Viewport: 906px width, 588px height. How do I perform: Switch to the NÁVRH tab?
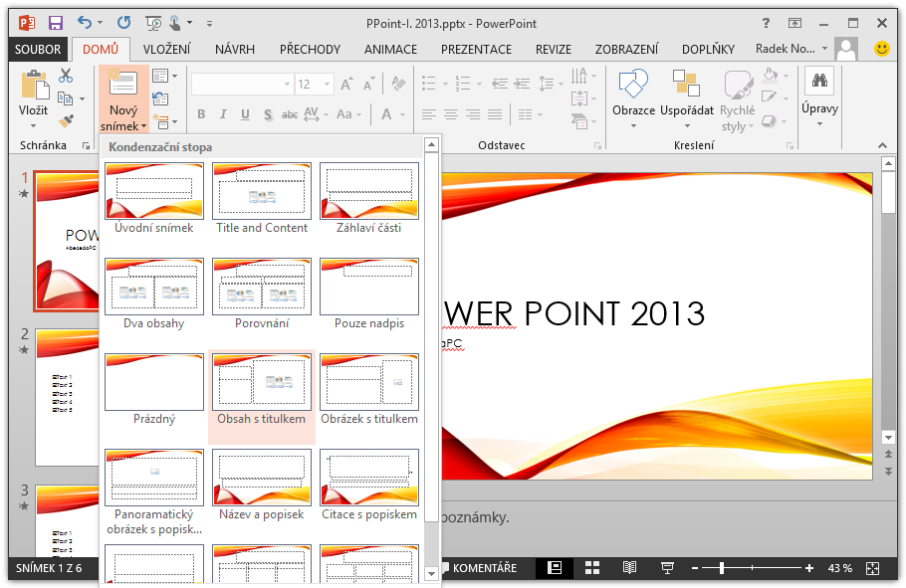[x=235, y=49]
